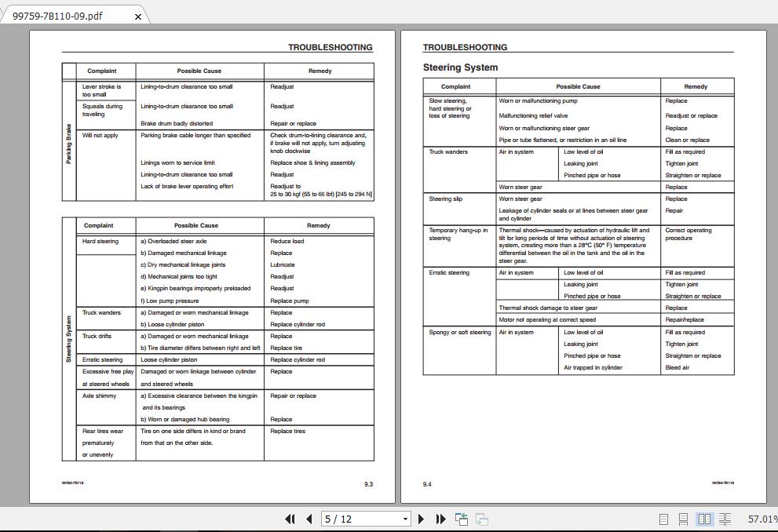Image resolution: width=778 pixels, height=532 pixels.
Task: Click the TROUBLESHOOTING header on the left page
Action: coord(330,47)
